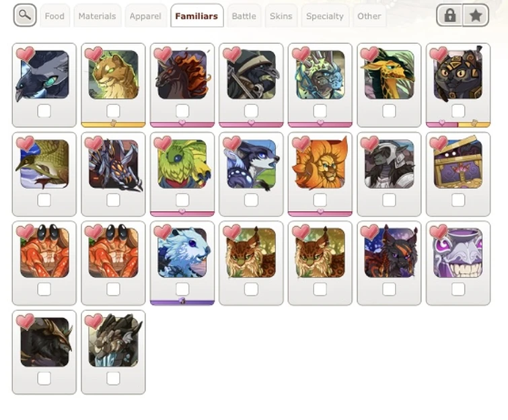
Task: Open the Food tab
Action: 55,16
